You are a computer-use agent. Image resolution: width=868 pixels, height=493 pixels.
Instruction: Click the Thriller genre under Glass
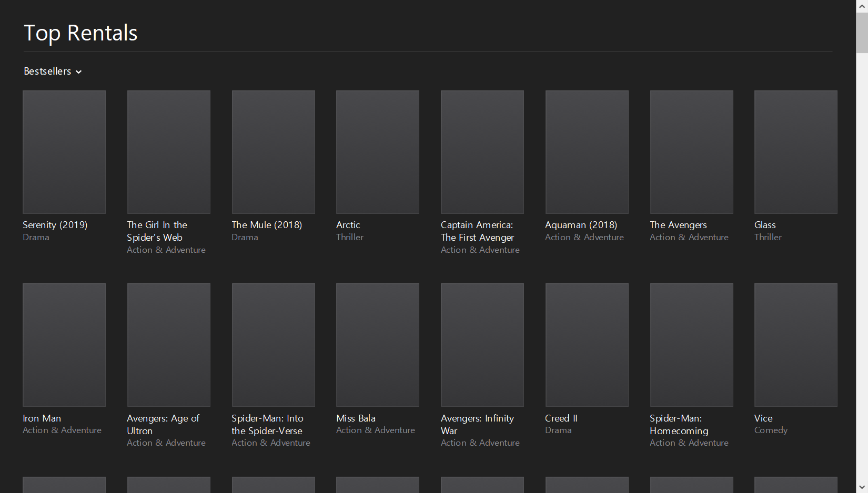point(768,238)
